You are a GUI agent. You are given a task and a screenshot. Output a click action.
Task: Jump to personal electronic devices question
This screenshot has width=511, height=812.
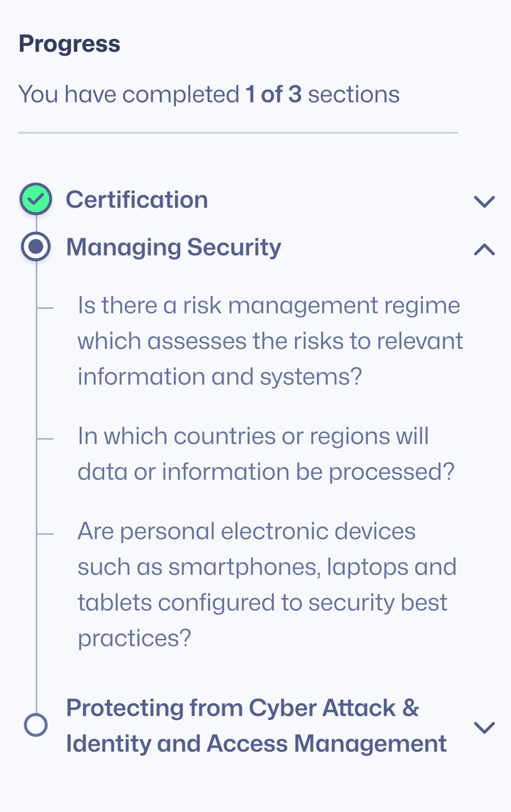[266, 584]
